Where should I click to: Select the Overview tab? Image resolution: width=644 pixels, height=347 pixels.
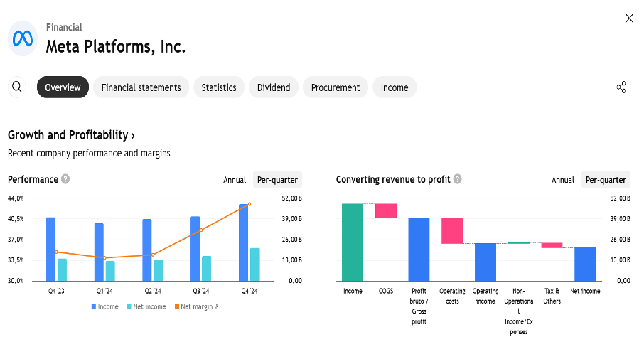tap(63, 87)
